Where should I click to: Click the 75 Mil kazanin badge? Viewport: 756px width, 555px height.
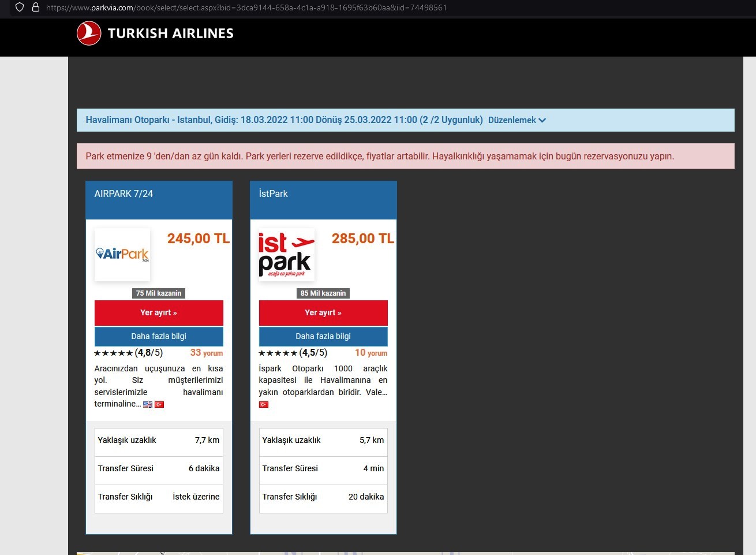159,293
